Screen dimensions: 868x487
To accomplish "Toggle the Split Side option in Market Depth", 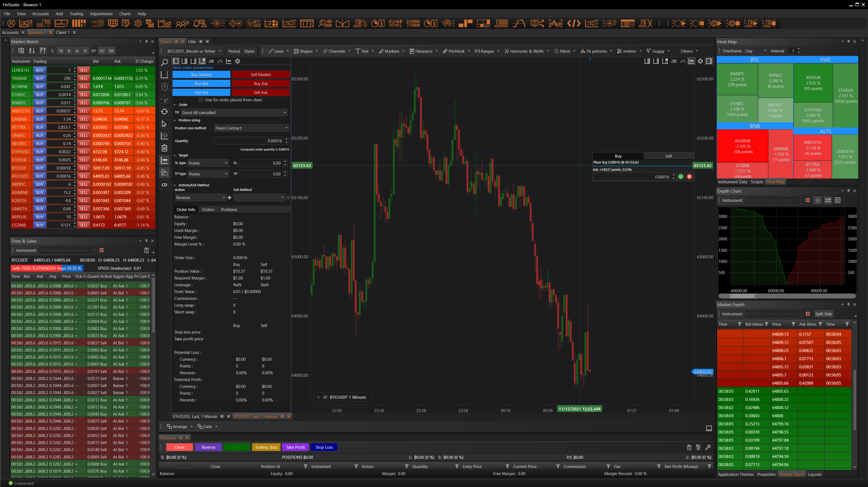I will pyautogui.click(x=823, y=314).
